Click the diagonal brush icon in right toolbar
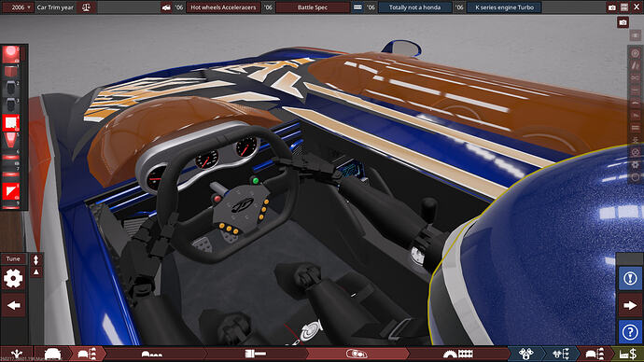Screen dimensions: 644x362 (x=635, y=65)
